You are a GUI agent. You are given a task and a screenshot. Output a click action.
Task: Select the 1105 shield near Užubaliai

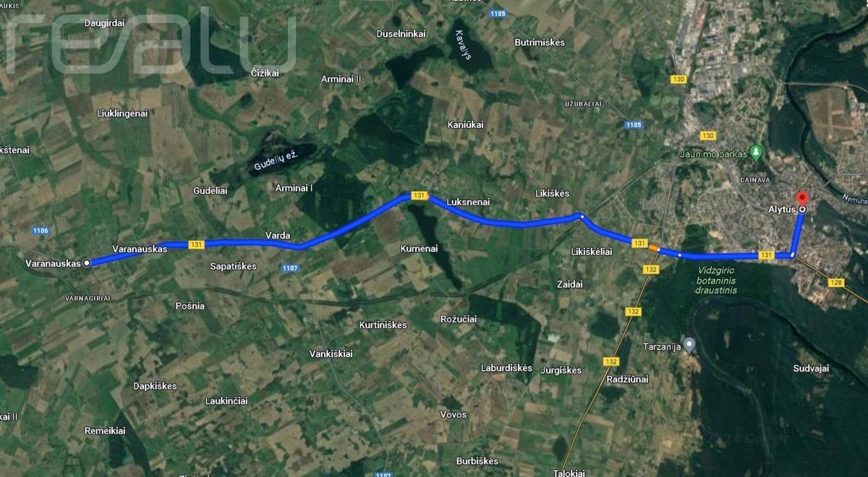633,125
